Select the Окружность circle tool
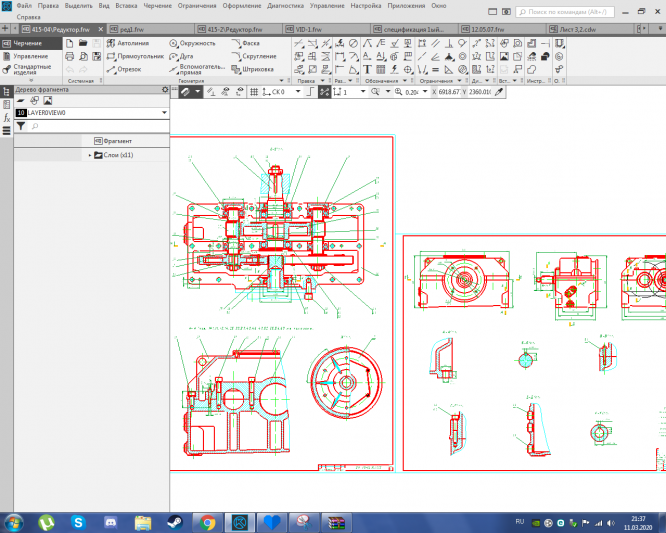Viewport: 666px width, 533px height. click(196, 44)
